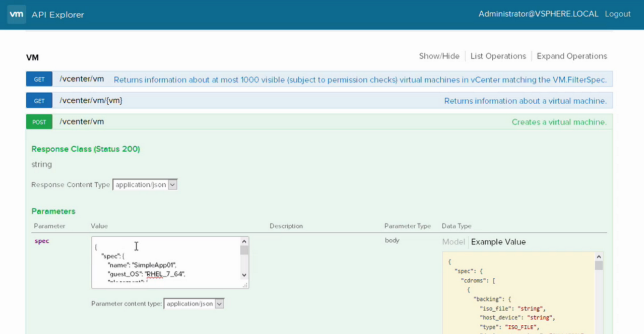
Task: Open Response Content Type dropdown
Action: pyautogui.click(x=145, y=185)
